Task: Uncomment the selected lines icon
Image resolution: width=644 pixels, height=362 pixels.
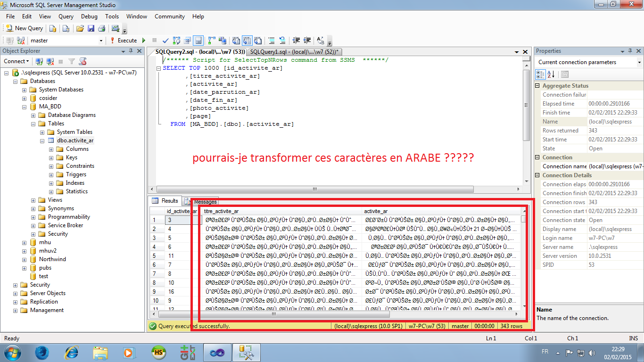Action: click(x=282, y=41)
